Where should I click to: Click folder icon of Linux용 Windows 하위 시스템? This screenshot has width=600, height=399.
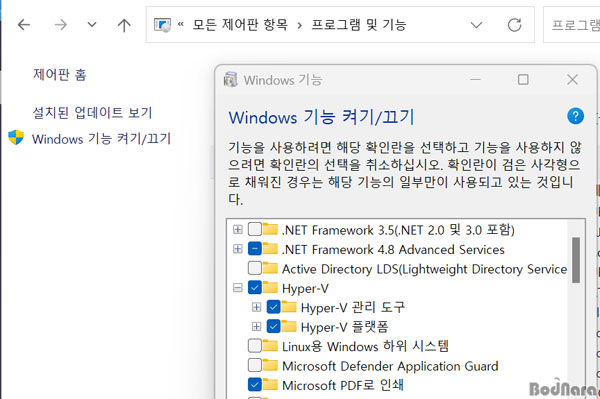tap(270, 345)
